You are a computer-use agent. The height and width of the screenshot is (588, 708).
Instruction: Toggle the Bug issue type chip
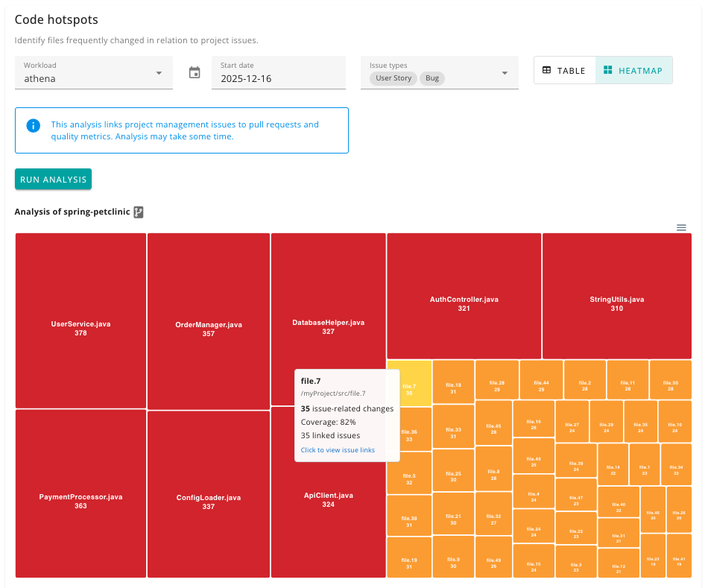(432, 78)
